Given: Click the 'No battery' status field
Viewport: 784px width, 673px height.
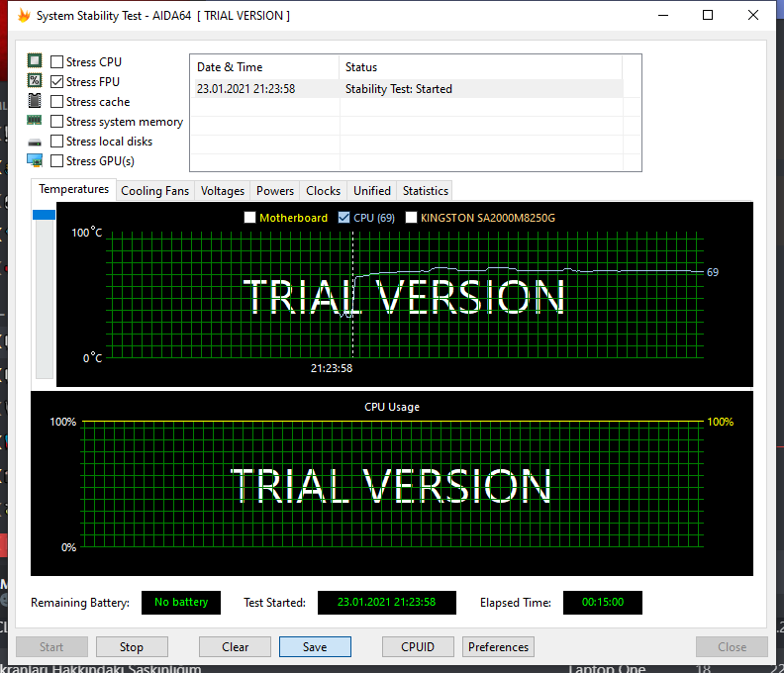Looking at the screenshot, I should point(181,603).
